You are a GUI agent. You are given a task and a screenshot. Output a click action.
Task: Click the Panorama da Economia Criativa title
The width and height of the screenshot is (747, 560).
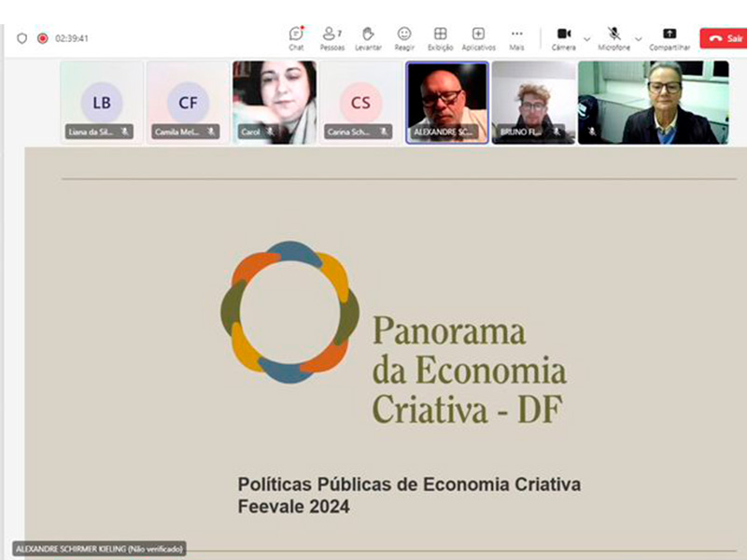pos(469,369)
